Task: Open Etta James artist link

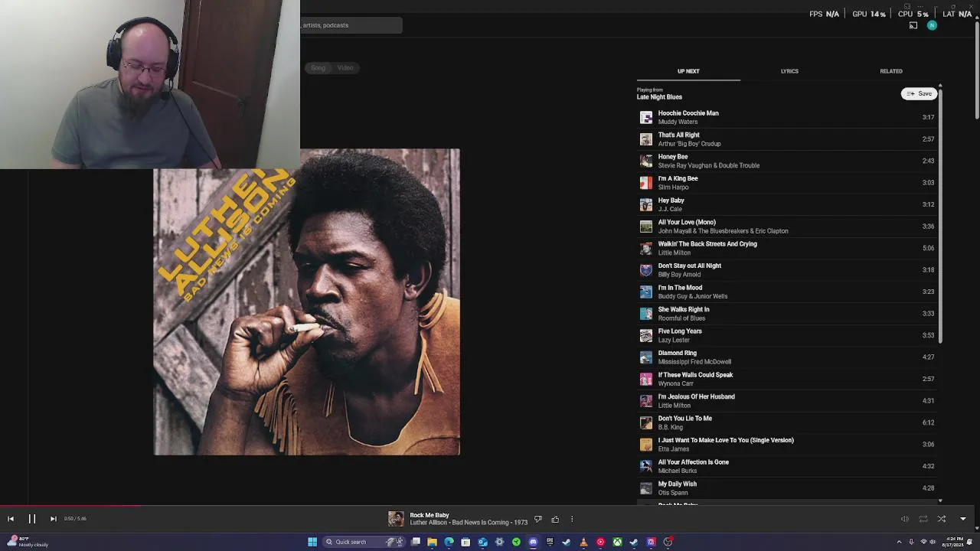Action: (674, 449)
